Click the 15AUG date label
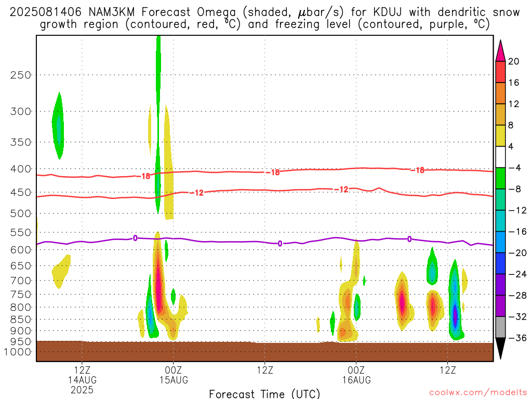Image resolution: width=532 pixels, height=399 pixels. pyautogui.click(x=174, y=380)
